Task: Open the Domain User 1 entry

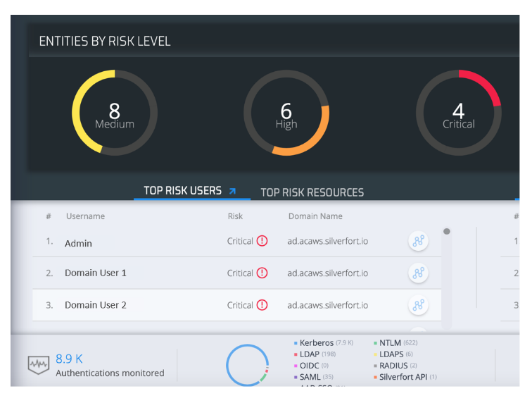Action: [96, 273]
